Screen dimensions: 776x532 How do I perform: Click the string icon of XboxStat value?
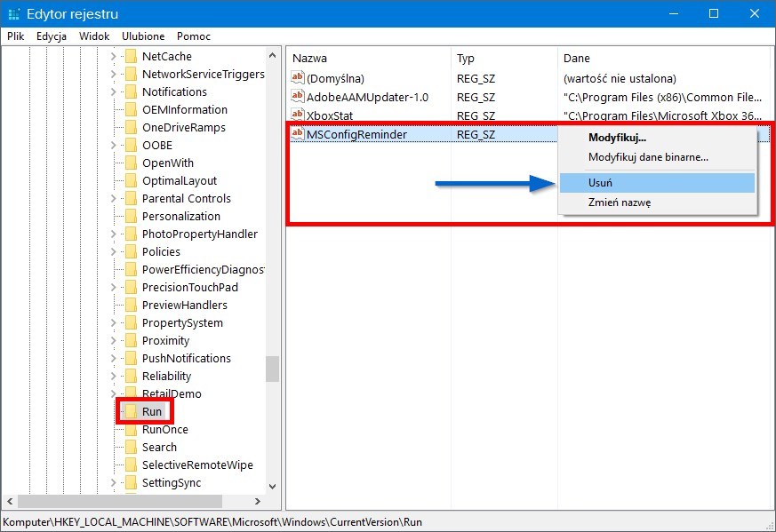298,115
